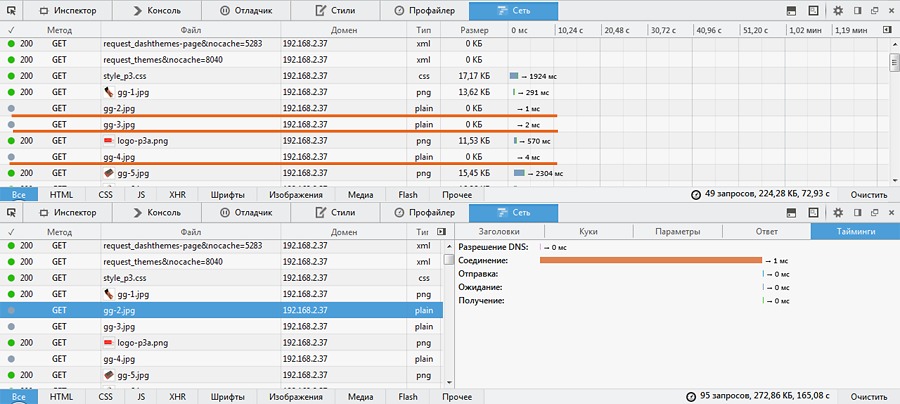Click the Сеть tab in the 49-request panel

pos(513,10)
